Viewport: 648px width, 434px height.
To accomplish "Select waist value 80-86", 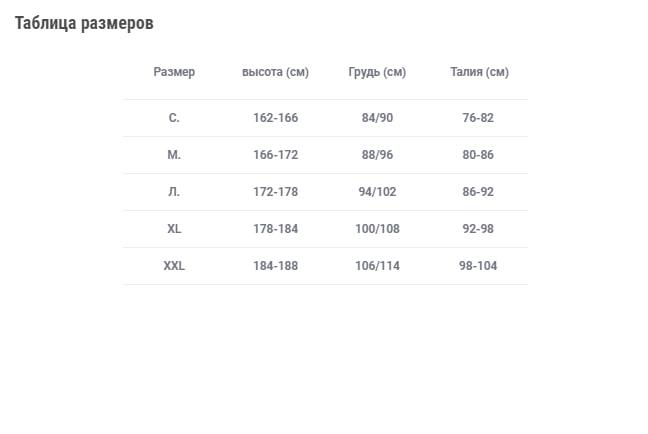I will click(478, 155).
